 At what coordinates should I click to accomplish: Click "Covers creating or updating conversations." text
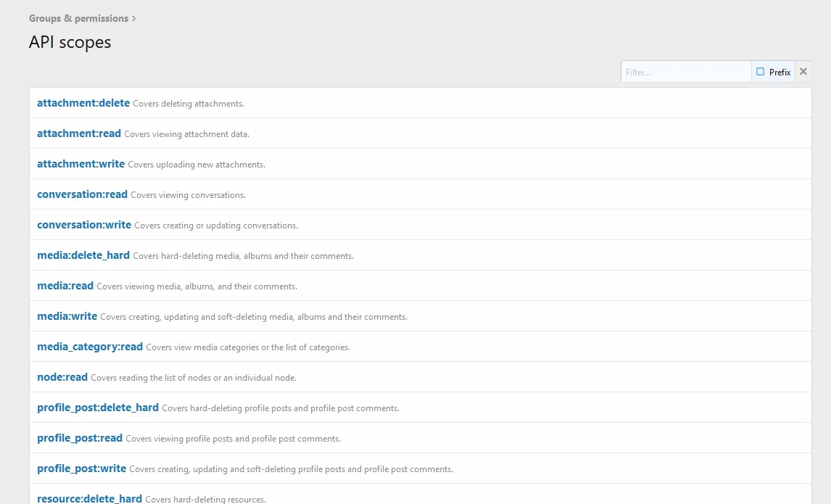pyautogui.click(x=216, y=226)
